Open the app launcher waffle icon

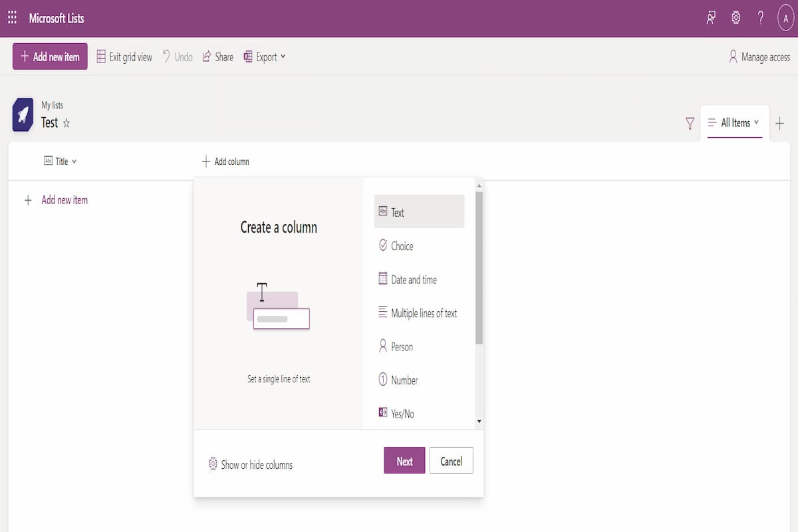point(12,18)
